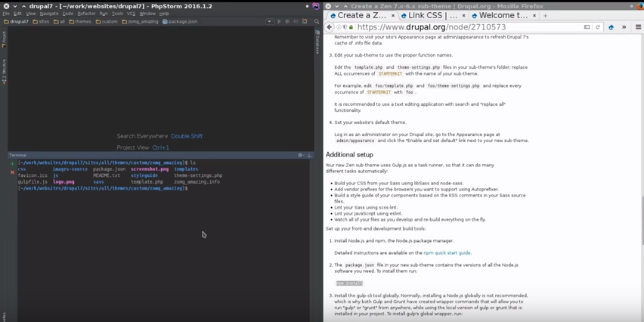The image size is (644, 322).
Task: Click screenshot.png in terminal listing
Action: (x=150, y=169)
